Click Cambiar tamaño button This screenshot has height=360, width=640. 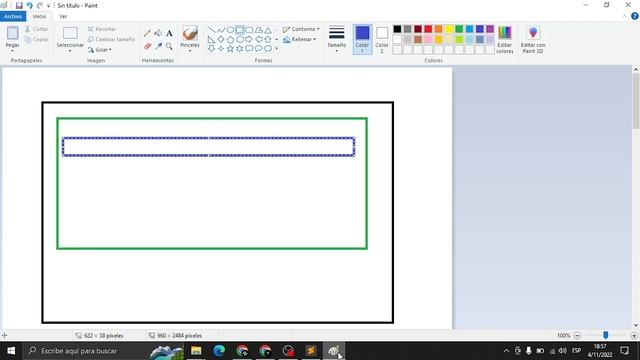[111, 39]
